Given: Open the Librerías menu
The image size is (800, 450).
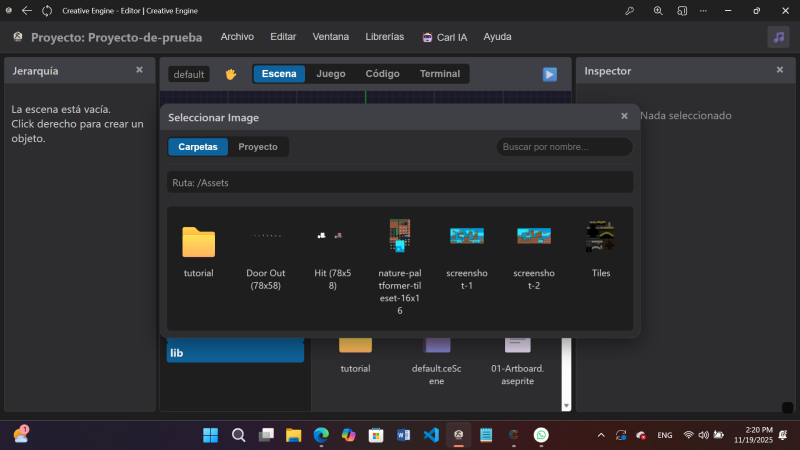Looking at the screenshot, I should (385, 37).
